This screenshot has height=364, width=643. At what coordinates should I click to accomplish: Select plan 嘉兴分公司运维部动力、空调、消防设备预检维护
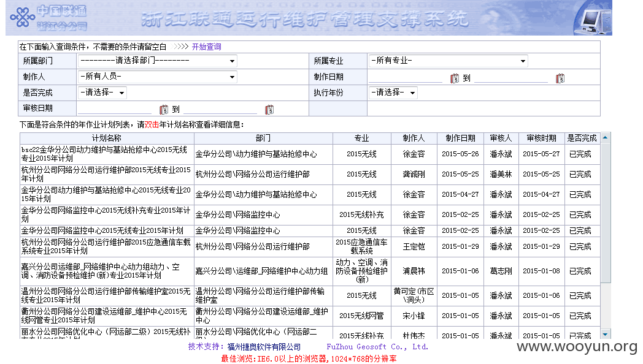[107, 271]
